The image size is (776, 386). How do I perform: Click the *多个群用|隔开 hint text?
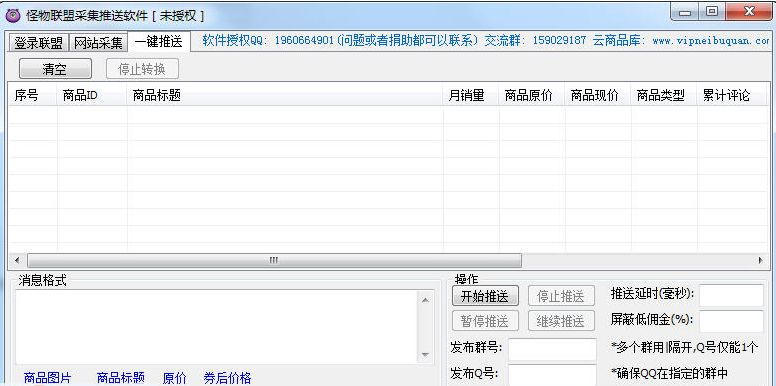684,347
